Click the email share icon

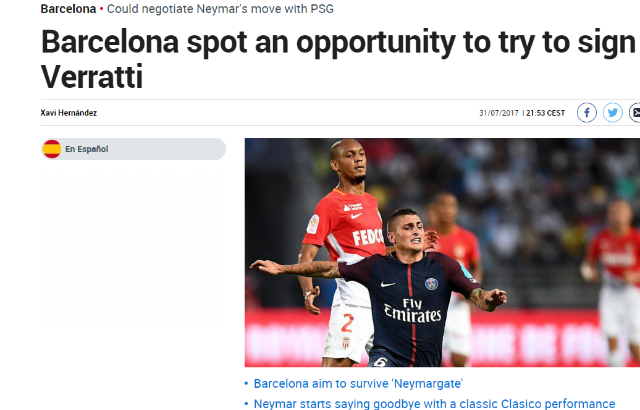click(x=635, y=113)
